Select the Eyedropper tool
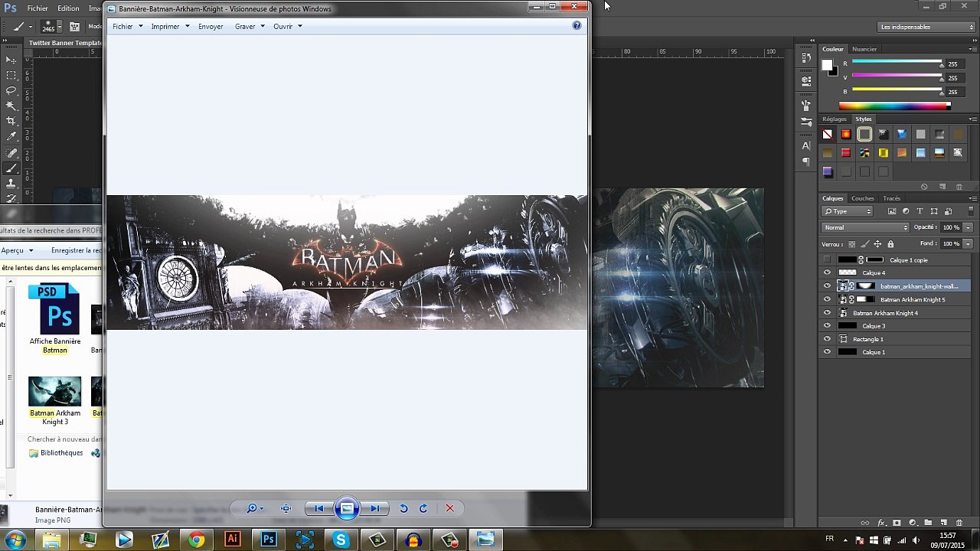The height and width of the screenshot is (551, 980). (x=11, y=136)
